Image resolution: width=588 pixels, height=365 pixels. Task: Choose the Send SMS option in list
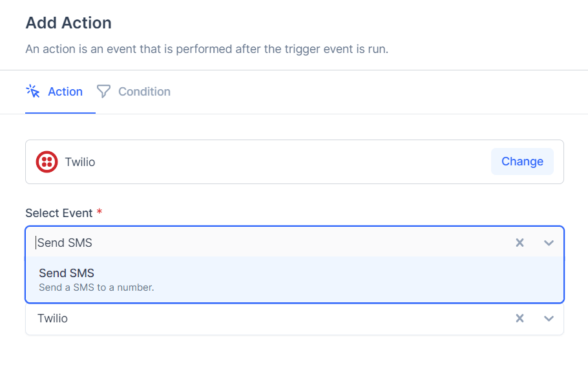pyautogui.click(x=295, y=280)
